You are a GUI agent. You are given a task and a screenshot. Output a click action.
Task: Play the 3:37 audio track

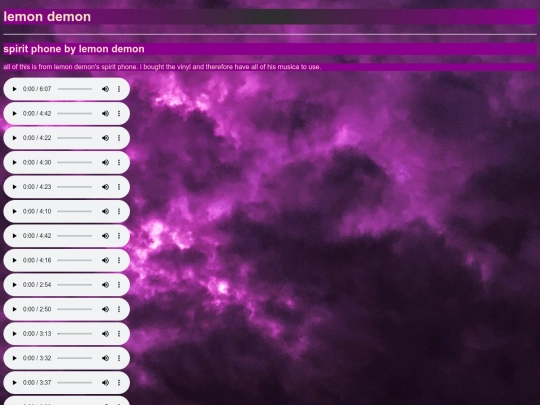click(14, 382)
